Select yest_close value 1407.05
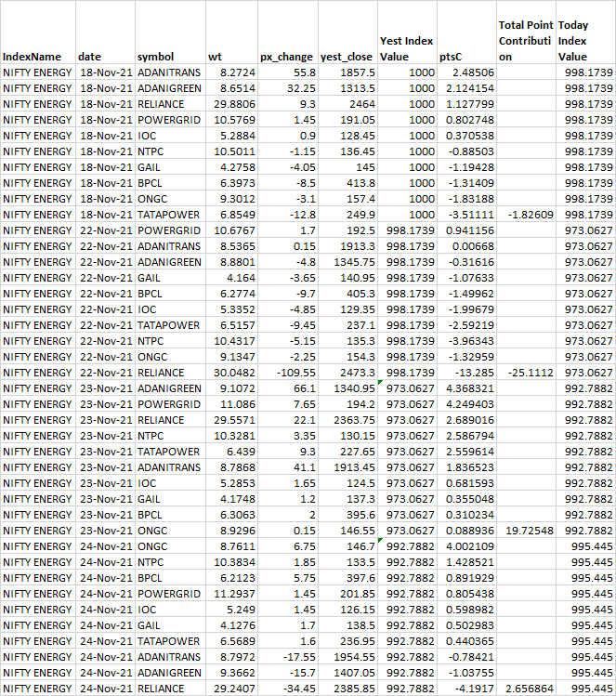Image resolution: width=616 pixels, height=696 pixels. 355,673
